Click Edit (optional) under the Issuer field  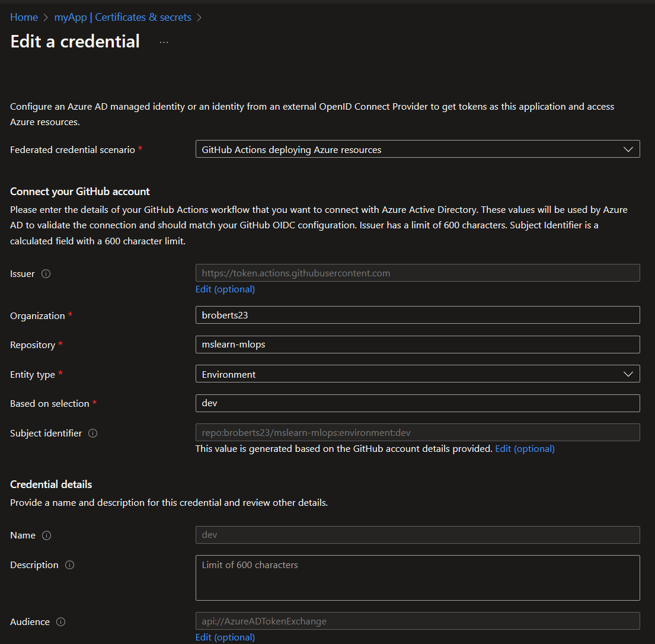point(225,289)
